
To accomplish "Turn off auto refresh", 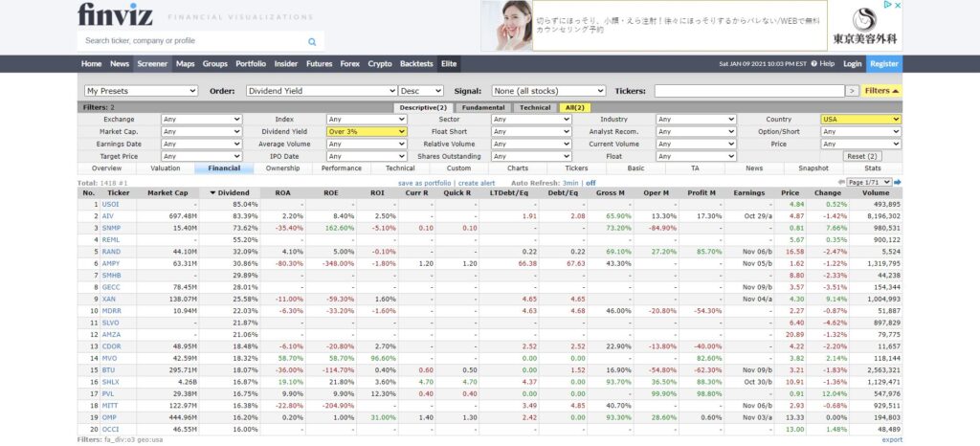I will tap(590, 182).
